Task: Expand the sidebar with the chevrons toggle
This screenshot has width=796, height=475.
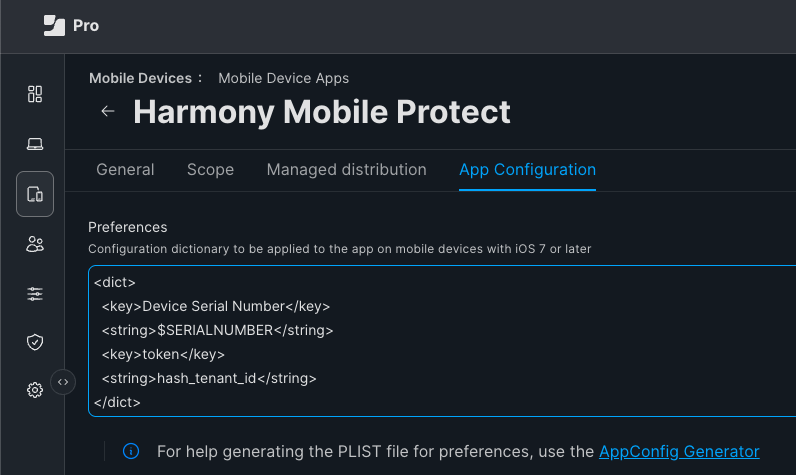Action: pyautogui.click(x=63, y=382)
